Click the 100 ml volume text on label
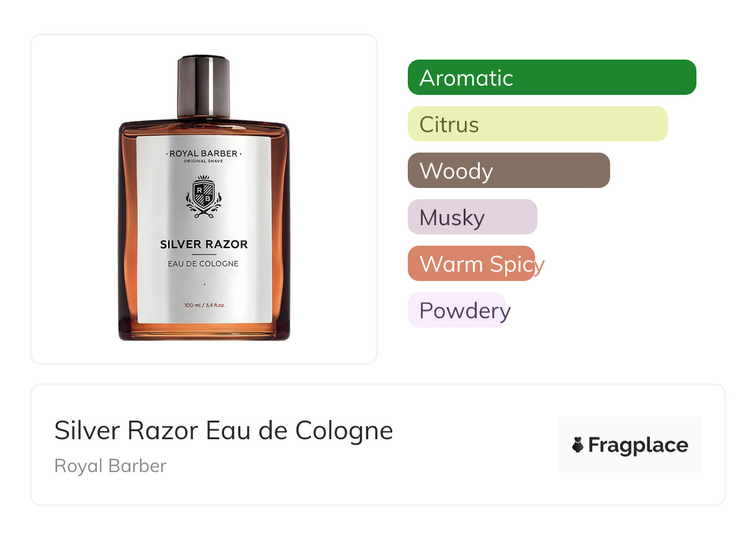Screen dimensions: 756x536 [204, 305]
